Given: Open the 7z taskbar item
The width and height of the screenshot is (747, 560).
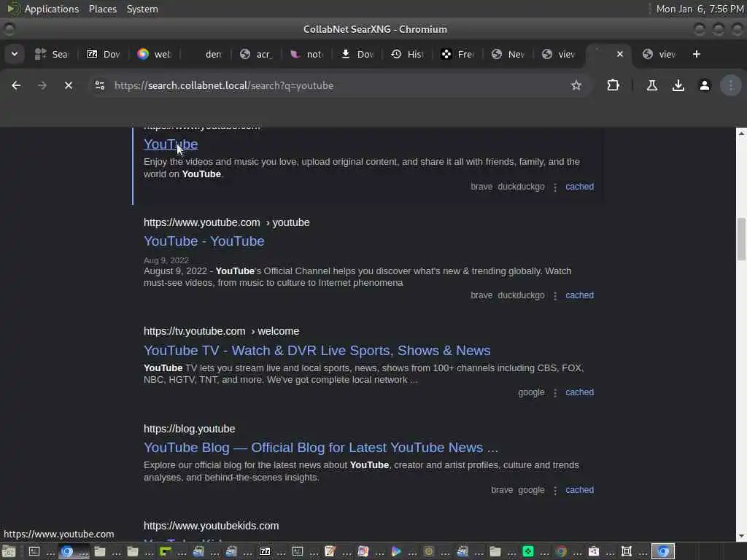Looking at the screenshot, I should coord(274,551).
